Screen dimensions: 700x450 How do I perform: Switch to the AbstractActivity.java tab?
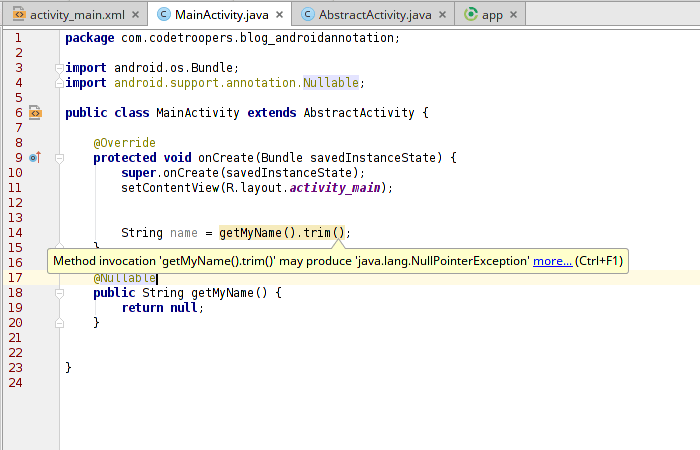374,15
